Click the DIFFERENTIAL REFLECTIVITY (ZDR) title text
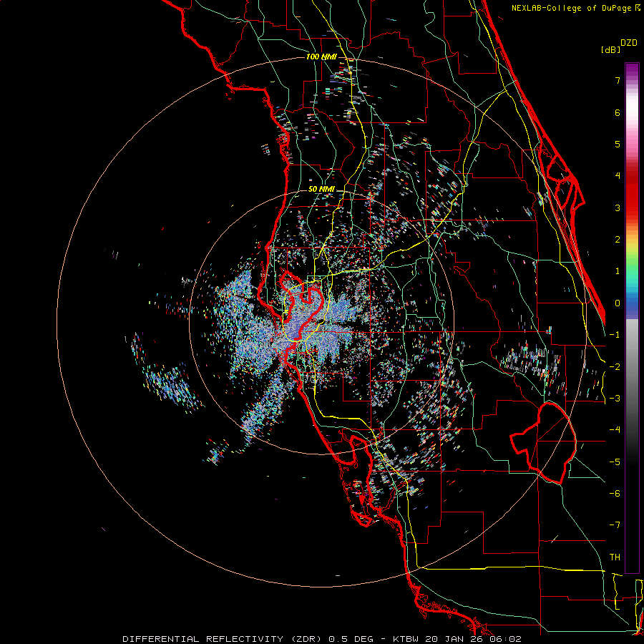644x644 pixels. pyautogui.click(x=223, y=639)
